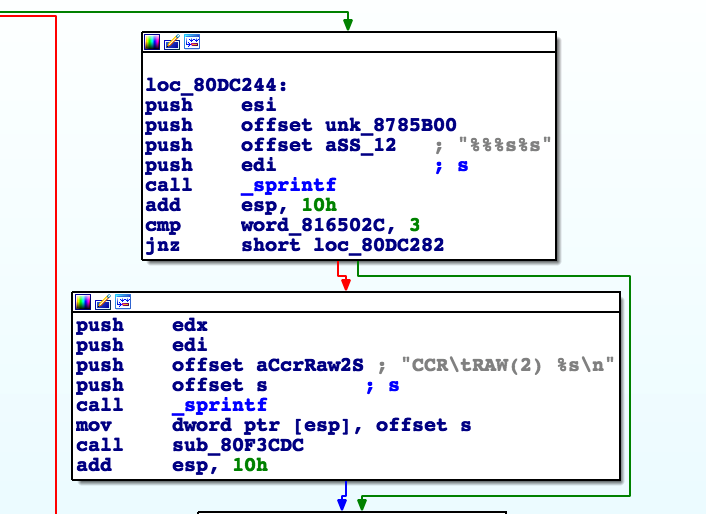Viewport: 706px width, 514px height.
Task: Click title bar of push edx node
Action: click(346, 302)
